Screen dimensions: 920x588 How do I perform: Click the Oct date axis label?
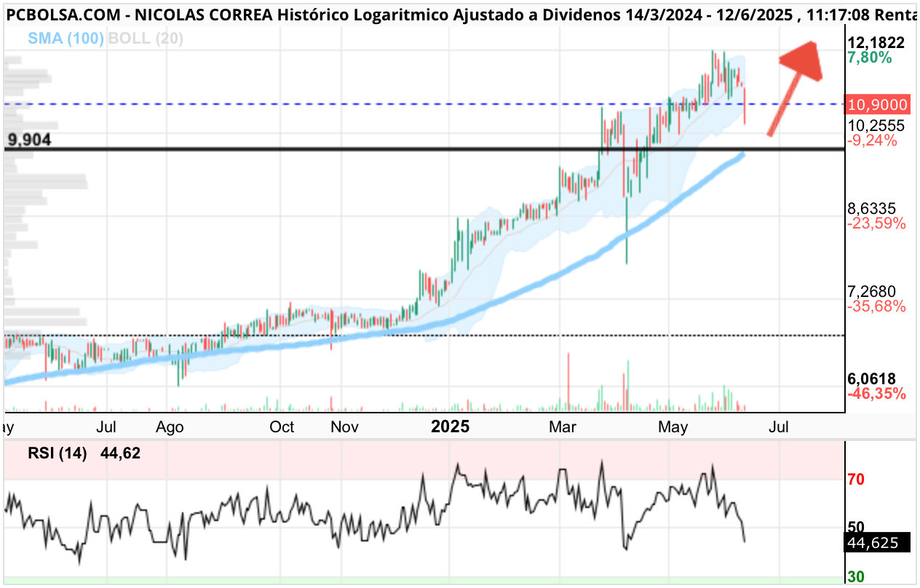[x=282, y=426]
